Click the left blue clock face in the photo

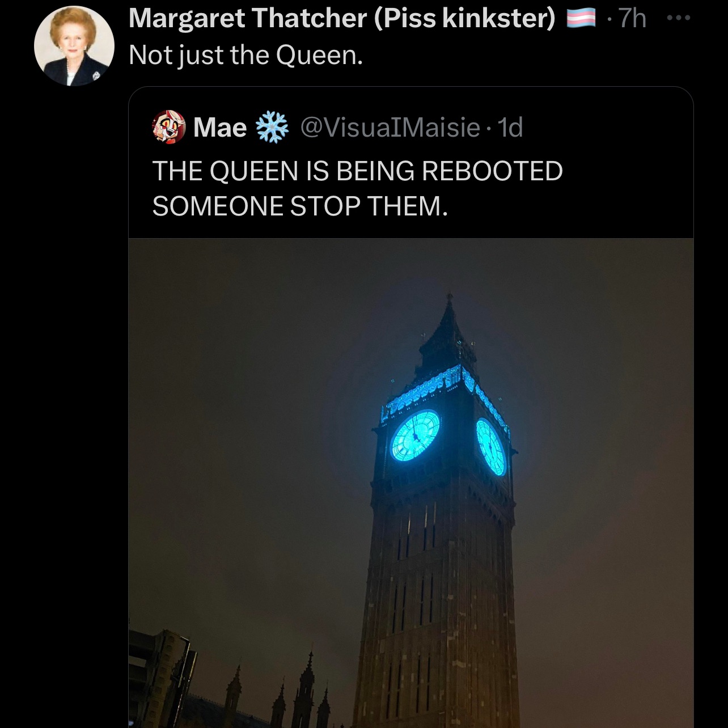point(416,435)
